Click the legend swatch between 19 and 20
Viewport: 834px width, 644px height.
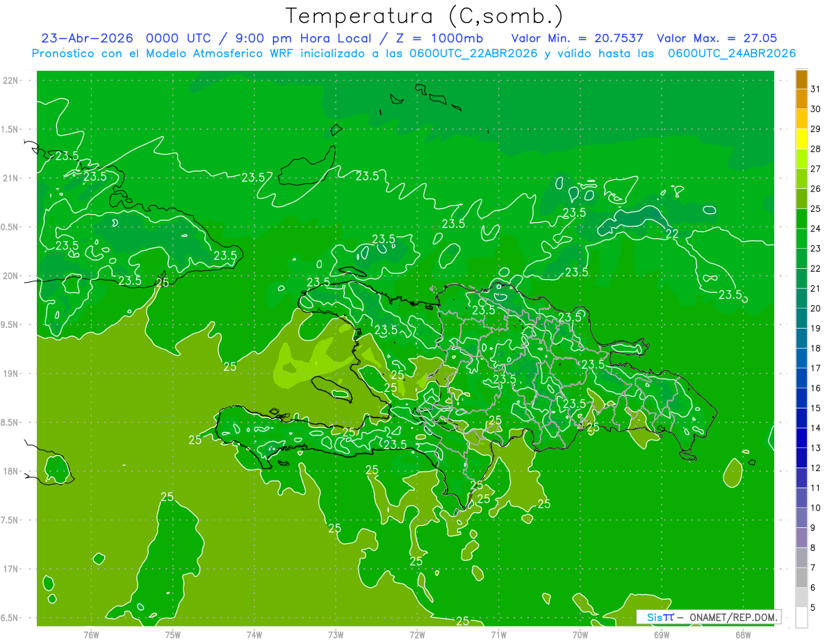pos(801,318)
